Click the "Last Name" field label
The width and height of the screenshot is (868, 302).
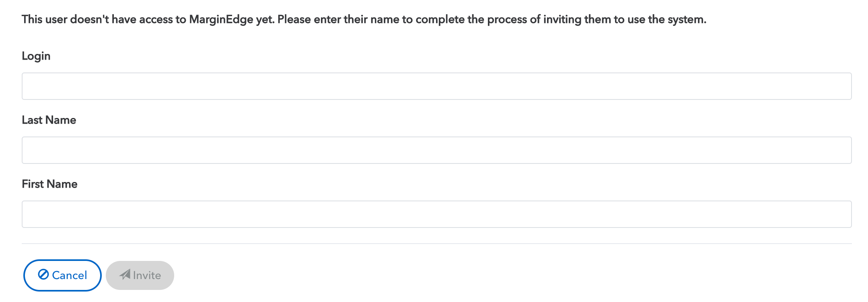tap(49, 120)
